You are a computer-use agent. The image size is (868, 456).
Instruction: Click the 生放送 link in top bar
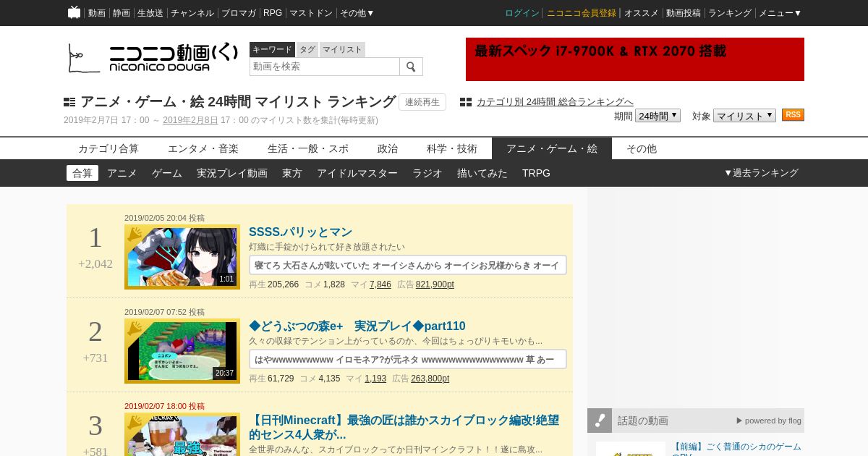[x=150, y=13]
